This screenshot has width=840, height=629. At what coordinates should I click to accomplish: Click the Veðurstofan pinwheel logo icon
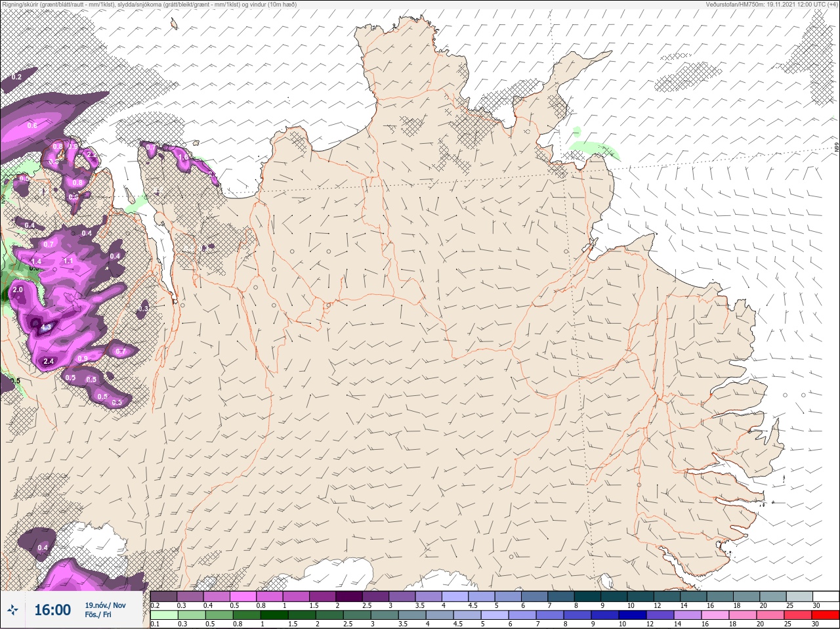pos(12,610)
